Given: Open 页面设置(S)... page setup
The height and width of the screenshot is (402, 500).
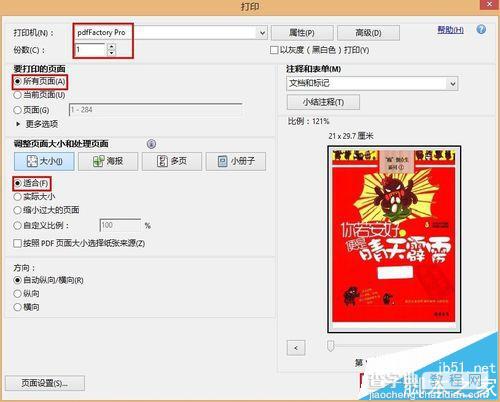Looking at the screenshot, I should 45,383.
